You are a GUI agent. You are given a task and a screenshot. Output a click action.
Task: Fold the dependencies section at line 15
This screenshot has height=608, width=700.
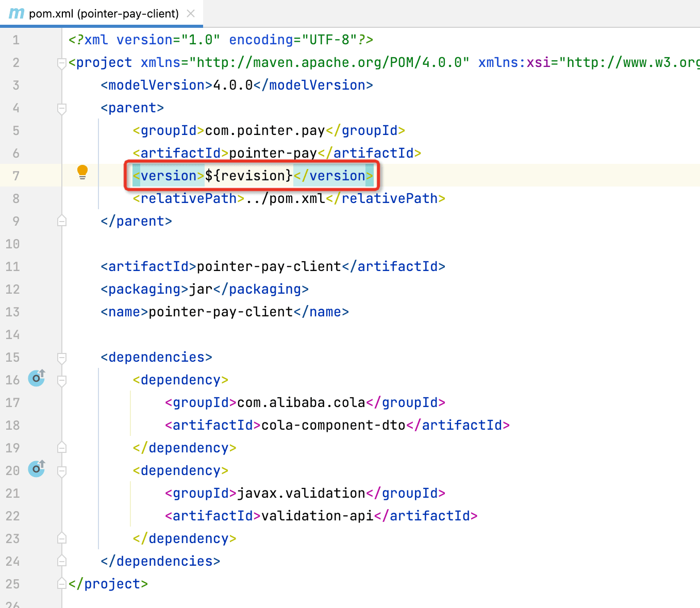(x=62, y=358)
